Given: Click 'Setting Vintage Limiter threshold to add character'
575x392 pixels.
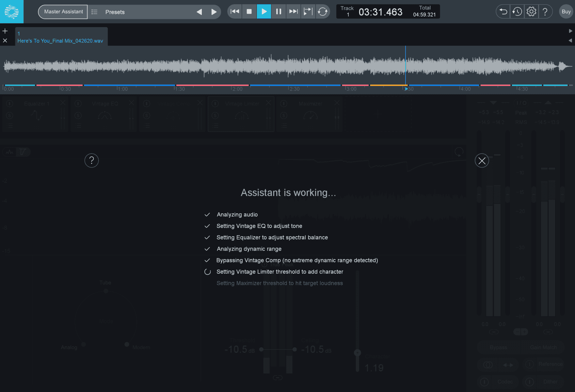Looking at the screenshot, I should pos(280,272).
